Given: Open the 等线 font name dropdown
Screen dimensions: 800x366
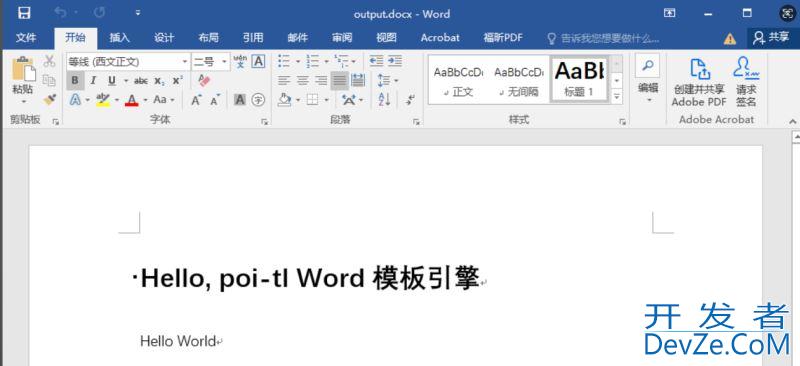Looking at the screenshot, I should [x=185, y=62].
